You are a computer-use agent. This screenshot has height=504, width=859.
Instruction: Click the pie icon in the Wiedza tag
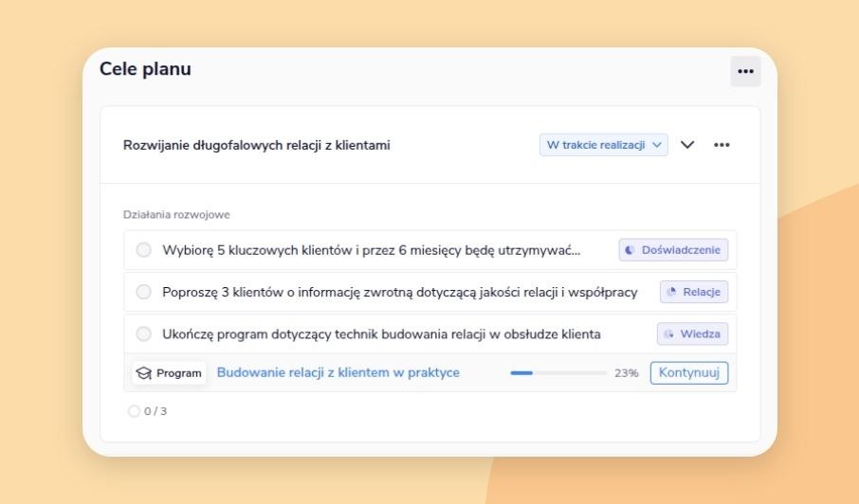coord(668,333)
